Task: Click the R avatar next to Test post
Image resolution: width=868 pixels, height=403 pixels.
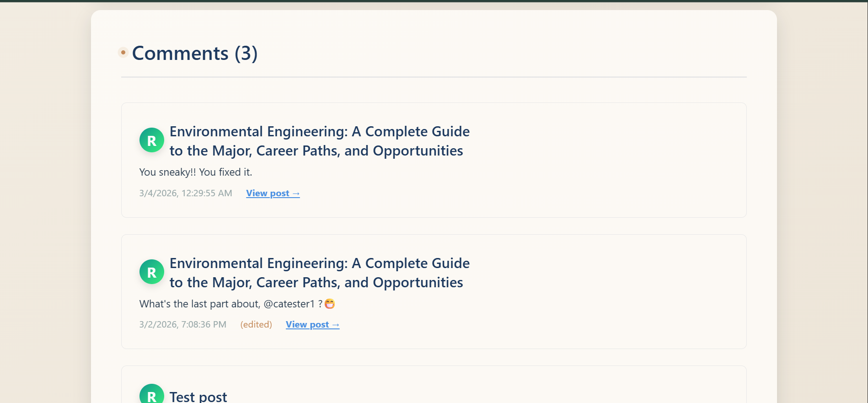Action: tap(151, 395)
